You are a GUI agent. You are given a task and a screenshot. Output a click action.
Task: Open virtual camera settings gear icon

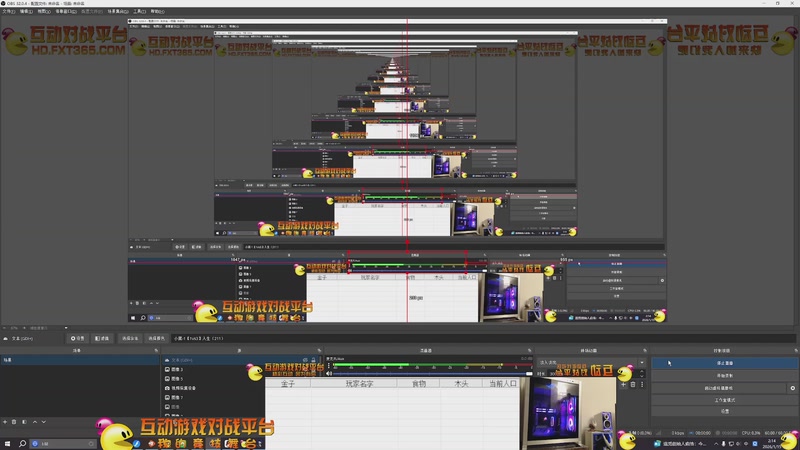792,388
